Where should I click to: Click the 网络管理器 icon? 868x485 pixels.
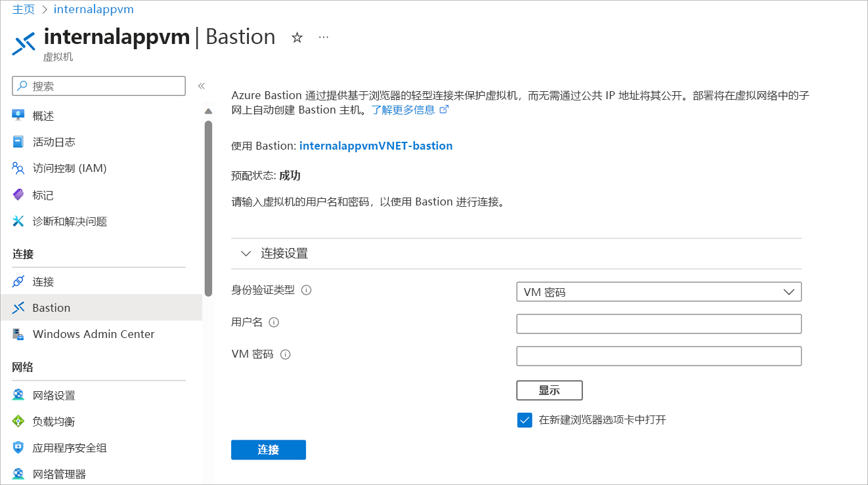18,474
